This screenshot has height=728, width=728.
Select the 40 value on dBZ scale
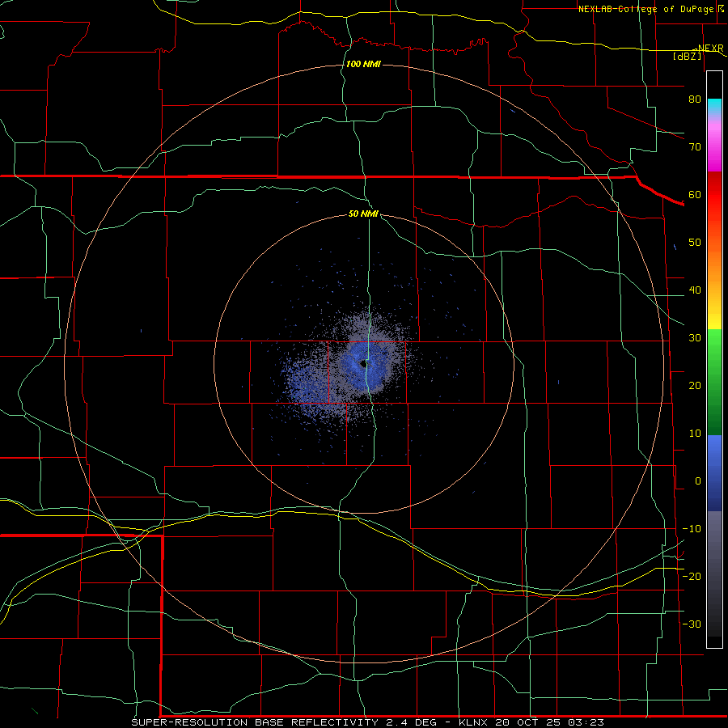[695, 290]
